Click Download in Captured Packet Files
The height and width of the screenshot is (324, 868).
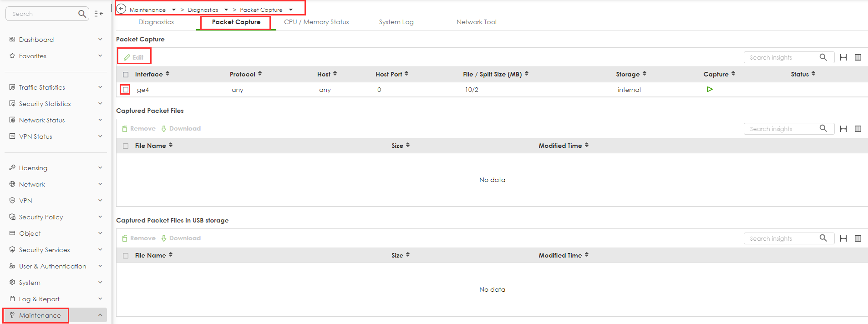click(181, 129)
